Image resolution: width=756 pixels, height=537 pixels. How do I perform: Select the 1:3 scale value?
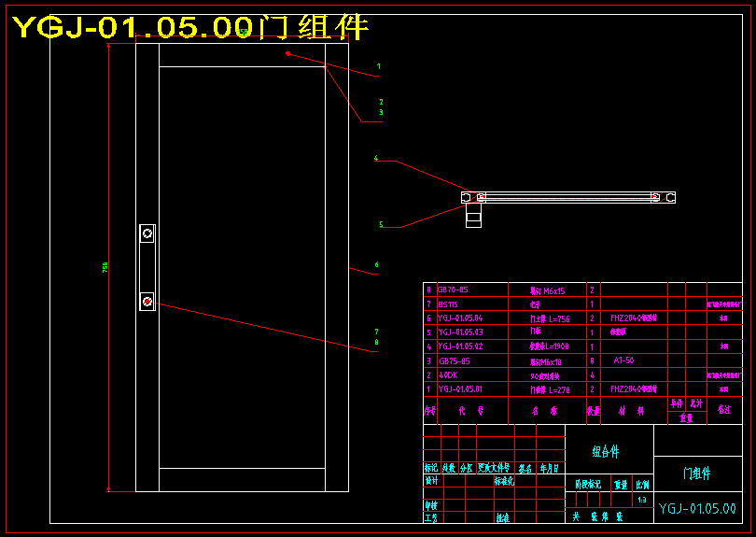pos(642,500)
